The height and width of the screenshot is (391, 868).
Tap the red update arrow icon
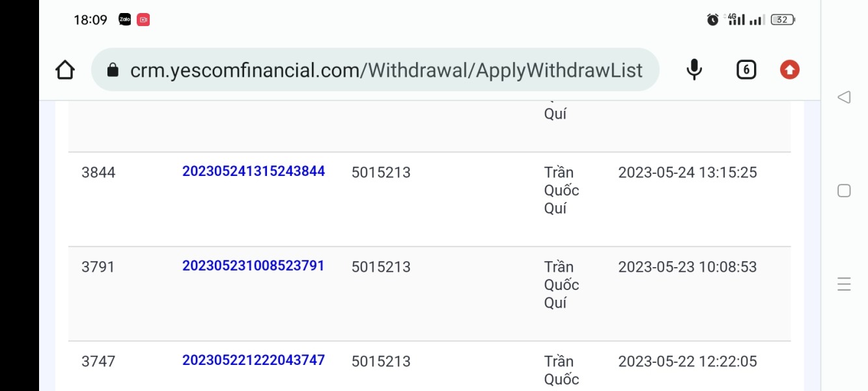coord(790,70)
